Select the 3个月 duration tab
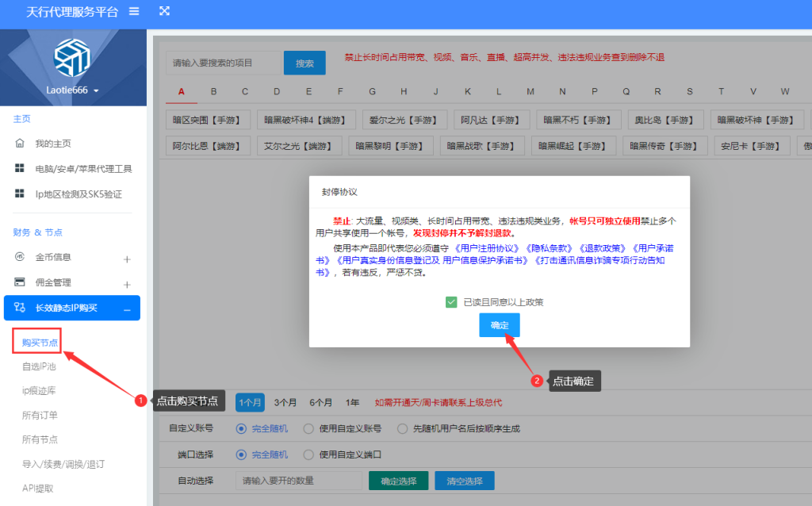This screenshot has height=506, width=812. pyautogui.click(x=285, y=402)
